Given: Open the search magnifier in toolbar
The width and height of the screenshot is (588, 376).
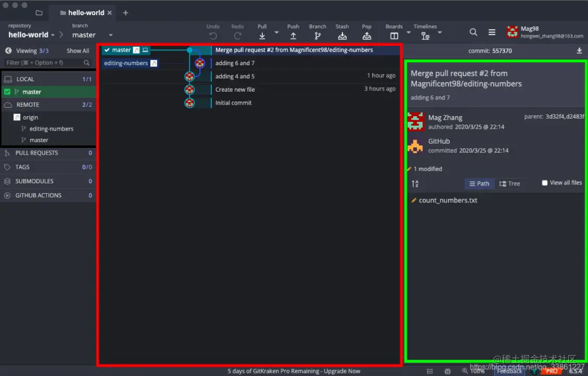Looking at the screenshot, I should click(473, 32).
